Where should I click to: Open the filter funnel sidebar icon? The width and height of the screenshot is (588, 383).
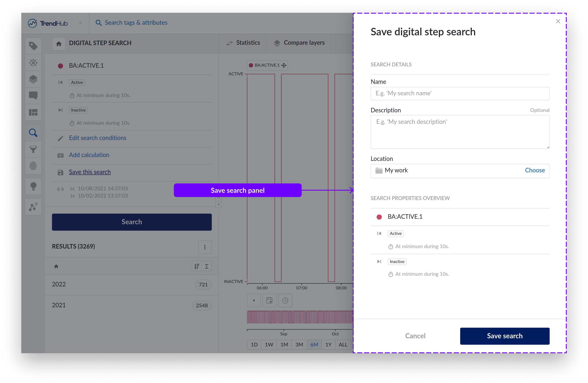tap(33, 149)
